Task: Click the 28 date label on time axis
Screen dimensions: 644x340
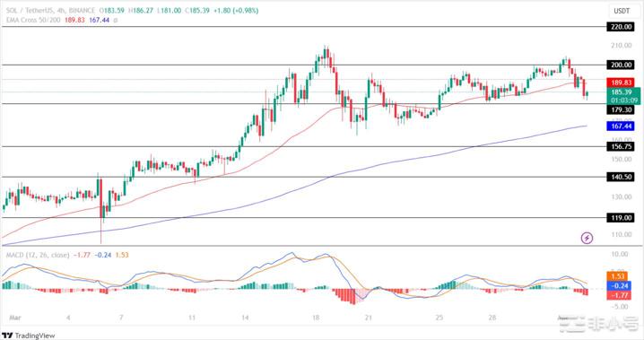Action: (492, 318)
